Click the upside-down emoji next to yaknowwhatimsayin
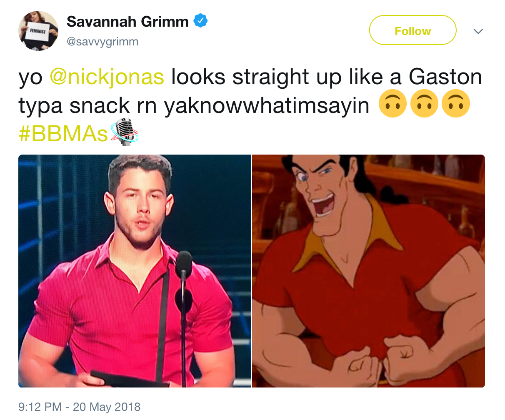This screenshot has height=420, width=505. point(392,105)
